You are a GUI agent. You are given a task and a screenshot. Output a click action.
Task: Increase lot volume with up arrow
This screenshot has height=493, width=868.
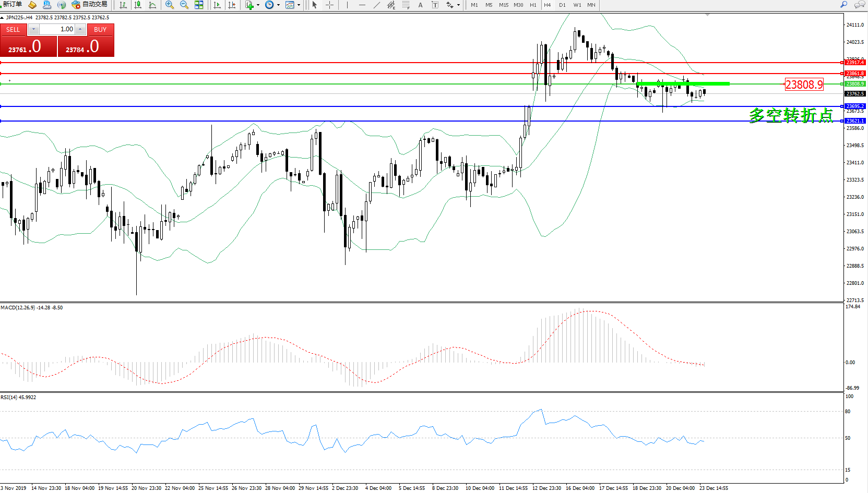(80, 29)
